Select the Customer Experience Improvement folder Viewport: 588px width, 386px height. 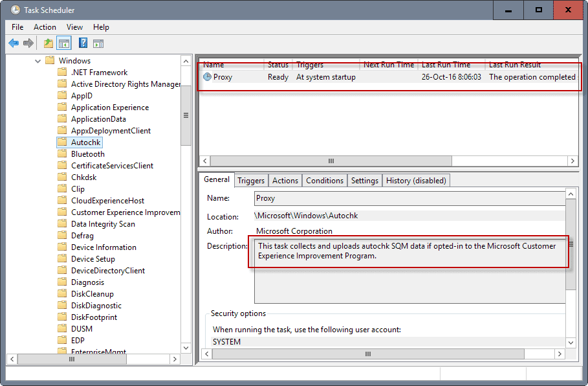tap(125, 212)
